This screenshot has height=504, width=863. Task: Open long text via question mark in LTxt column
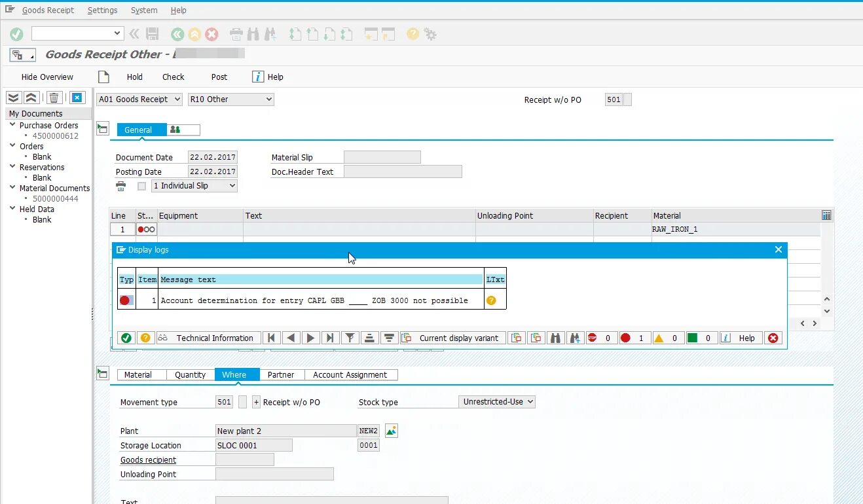coord(496,300)
